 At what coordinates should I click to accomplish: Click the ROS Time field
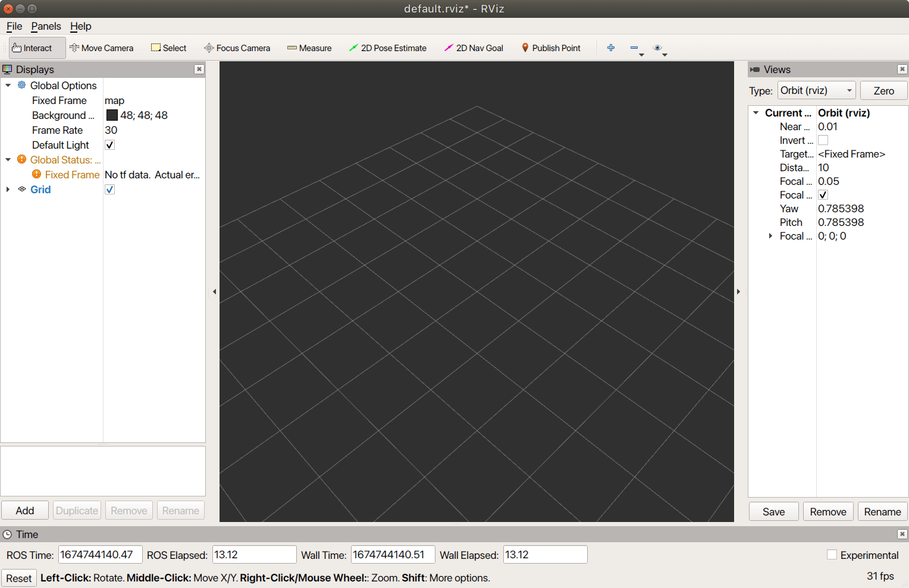tap(100, 555)
